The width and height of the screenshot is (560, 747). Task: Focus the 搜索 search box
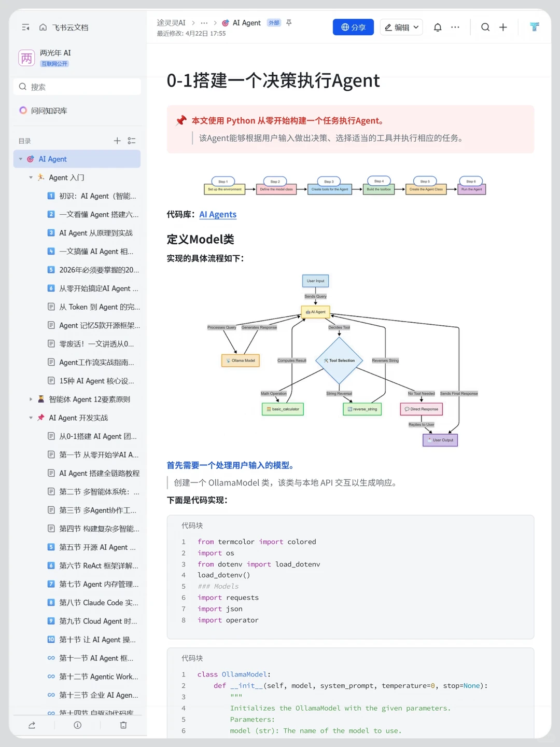(x=77, y=87)
